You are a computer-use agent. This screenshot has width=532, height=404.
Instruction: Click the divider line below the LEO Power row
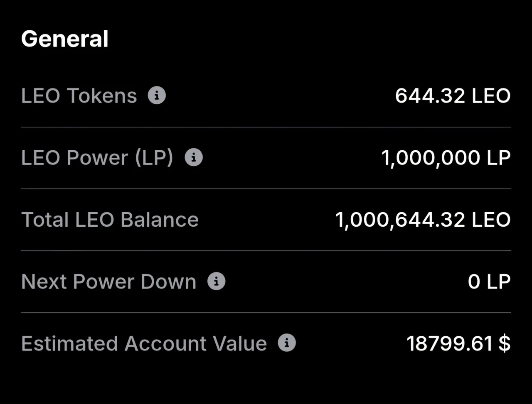pyautogui.click(x=266, y=189)
